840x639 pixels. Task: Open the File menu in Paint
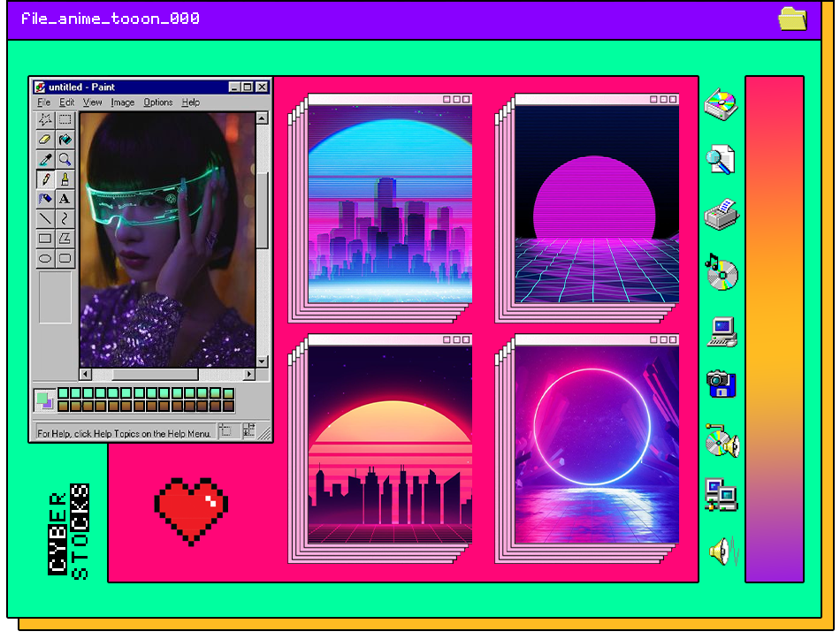(44, 103)
